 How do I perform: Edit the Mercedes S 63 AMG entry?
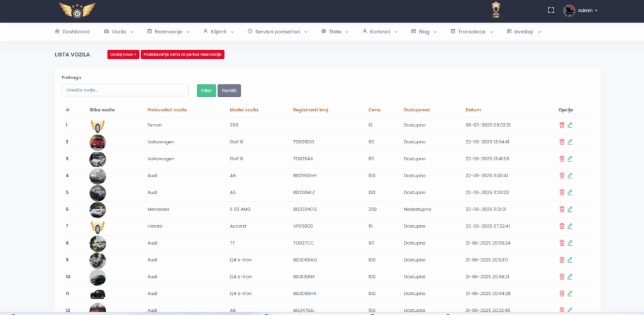[x=570, y=209]
